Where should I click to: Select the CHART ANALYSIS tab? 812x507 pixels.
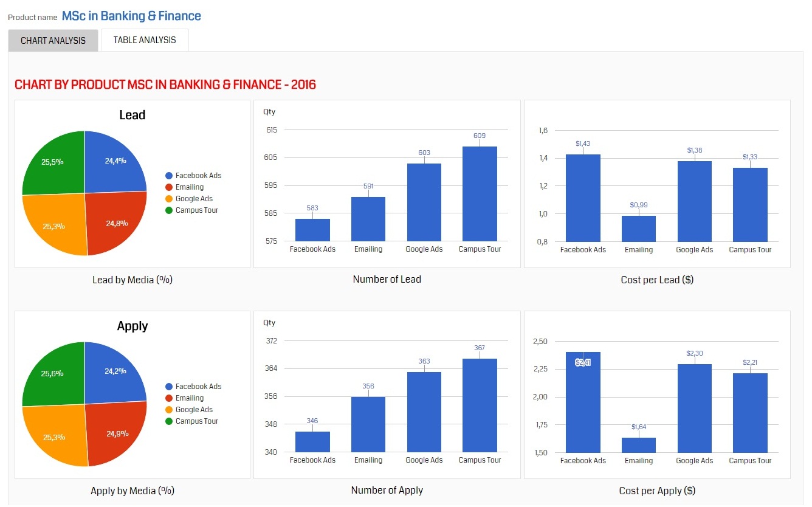tap(53, 41)
